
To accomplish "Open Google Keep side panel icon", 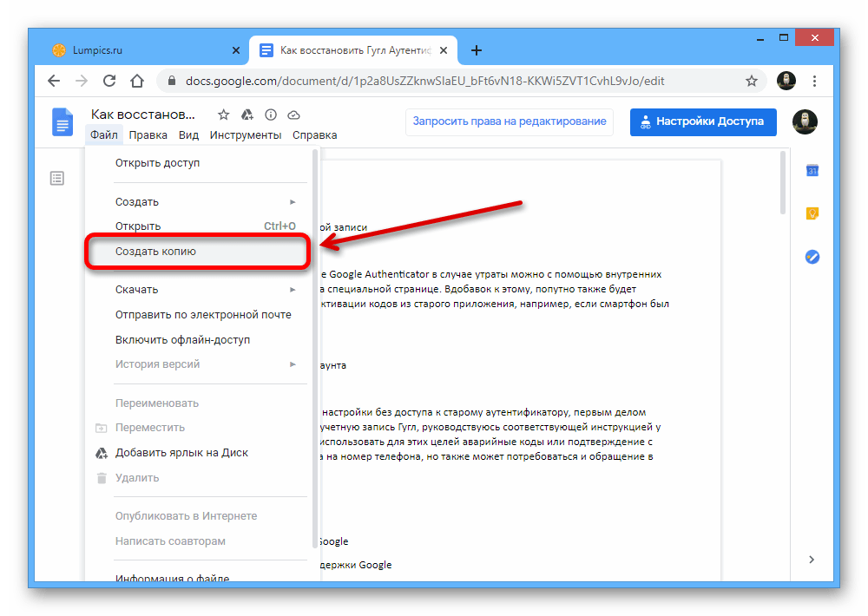I will click(x=812, y=213).
